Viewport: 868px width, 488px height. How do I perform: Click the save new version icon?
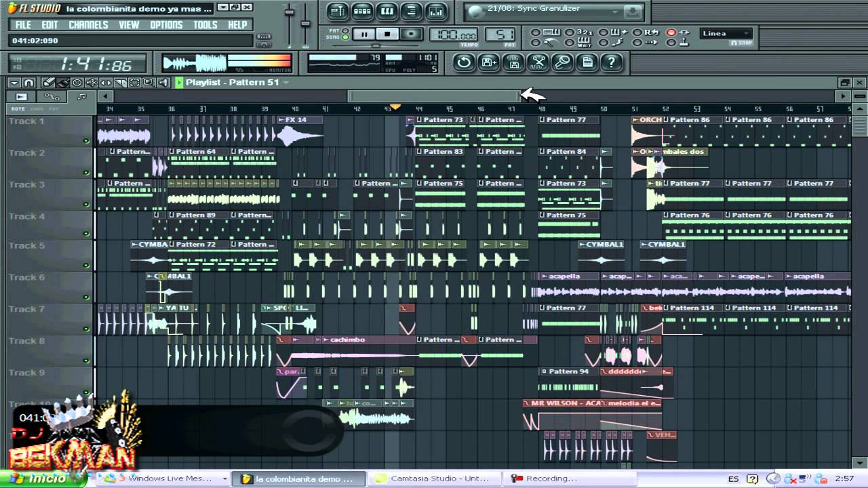click(489, 63)
